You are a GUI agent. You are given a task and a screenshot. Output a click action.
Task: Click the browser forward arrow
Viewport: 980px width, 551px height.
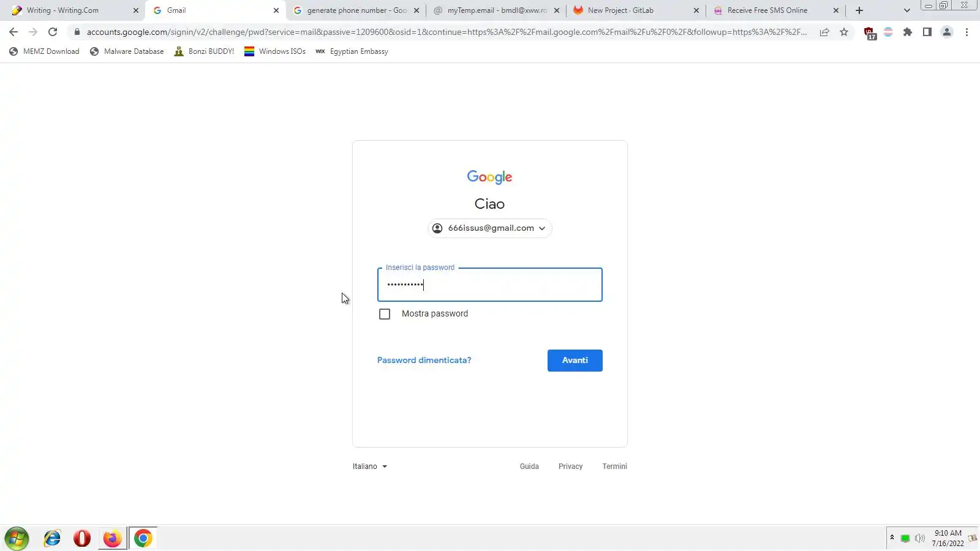point(33,32)
